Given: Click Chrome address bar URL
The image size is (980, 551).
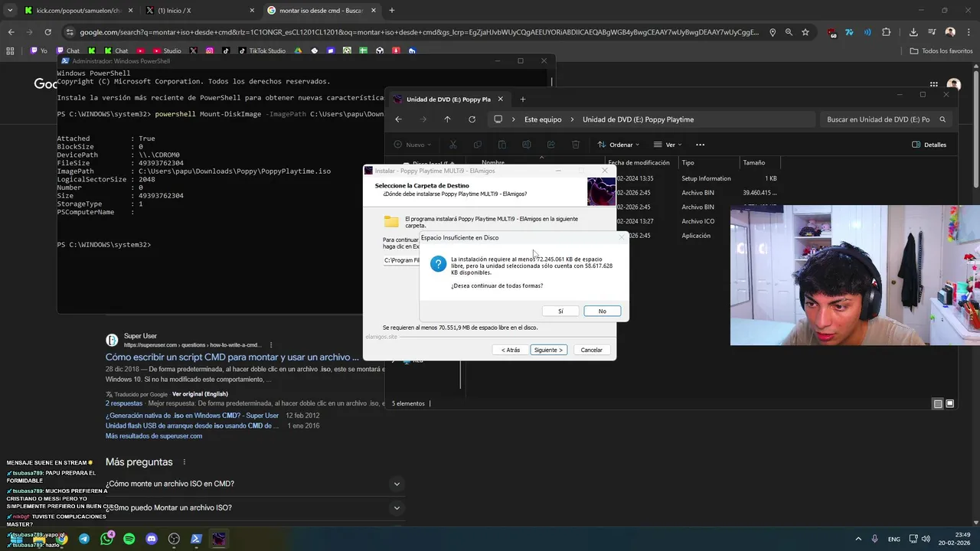Looking at the screenshot, I should point(419,32).
